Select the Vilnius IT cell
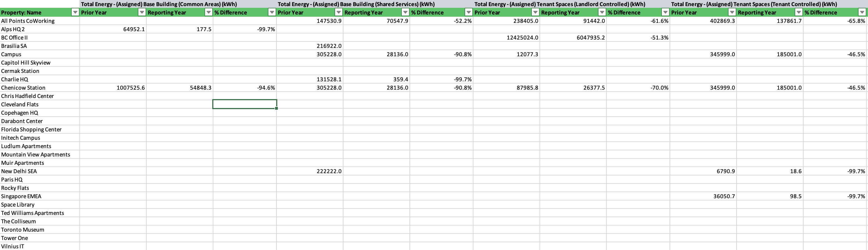 point(40,246)
